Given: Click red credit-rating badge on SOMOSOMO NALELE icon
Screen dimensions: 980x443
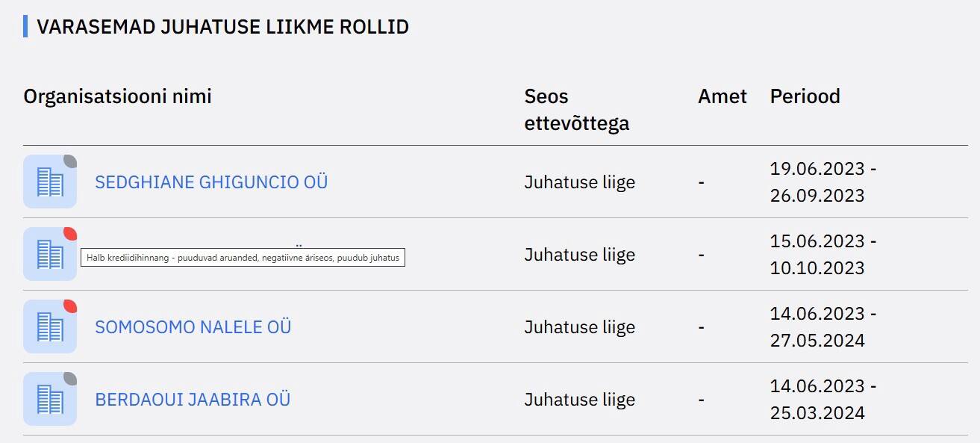Looking at the screenshot, I should point(70,306).
